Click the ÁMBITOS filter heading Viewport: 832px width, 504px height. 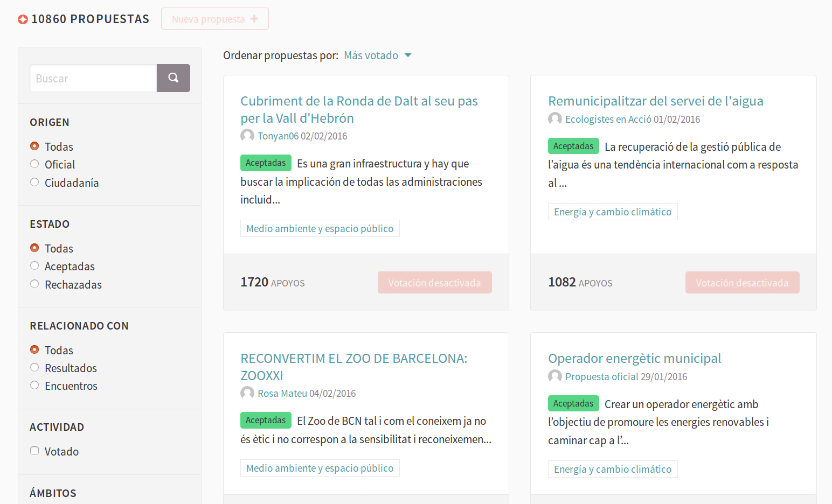pyautogui.click(x=53, y=493)
